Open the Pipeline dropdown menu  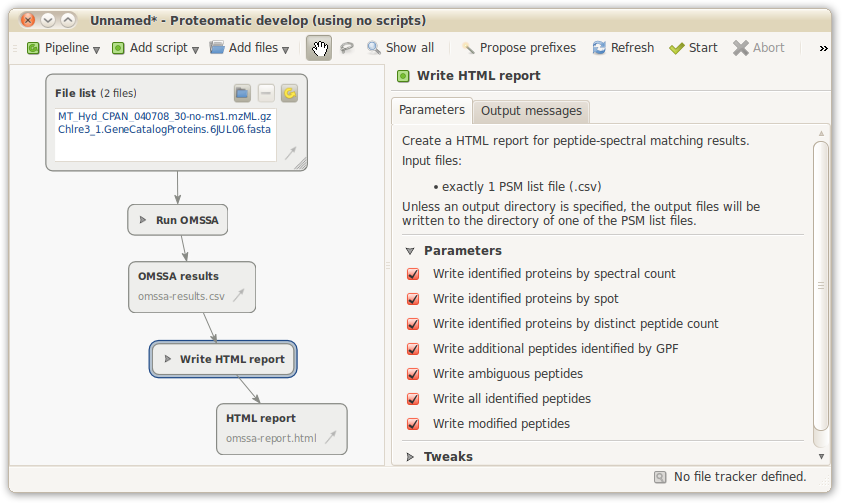63,48
